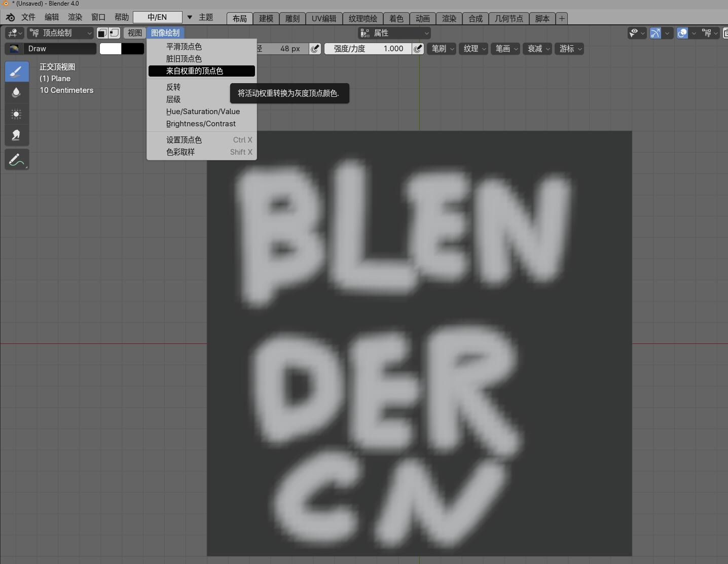Viewport: 728px width, 564px height.
Task: Choose 色彩取样 menu entry
Action: (x=202, y=152)
